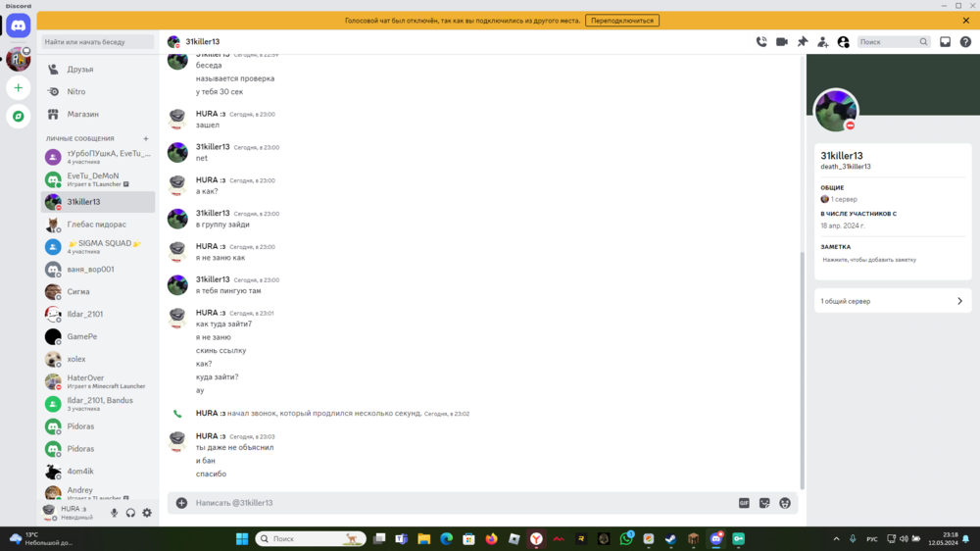Open the Nitro section
Image resolution: width=980 pixels, height=551 pixels.
[x=97, y=92]
